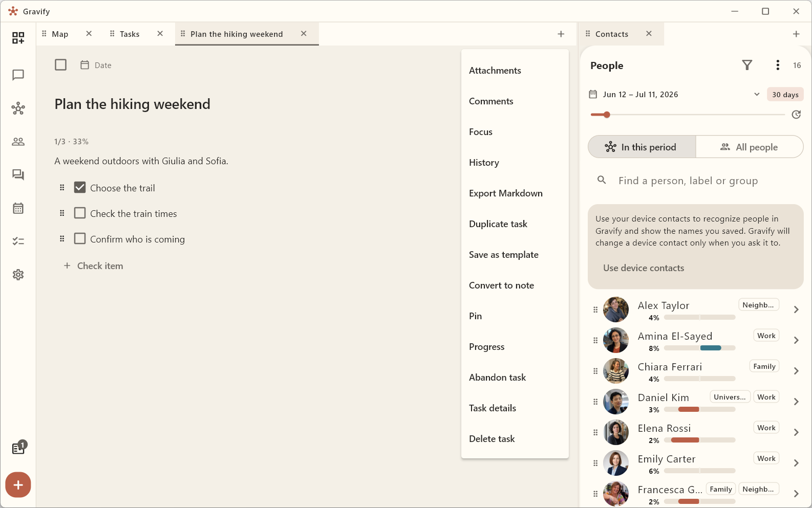Uncheck the Choose the trail item
812x508 pixels.
pyautogui.click(x=80, y=187)
